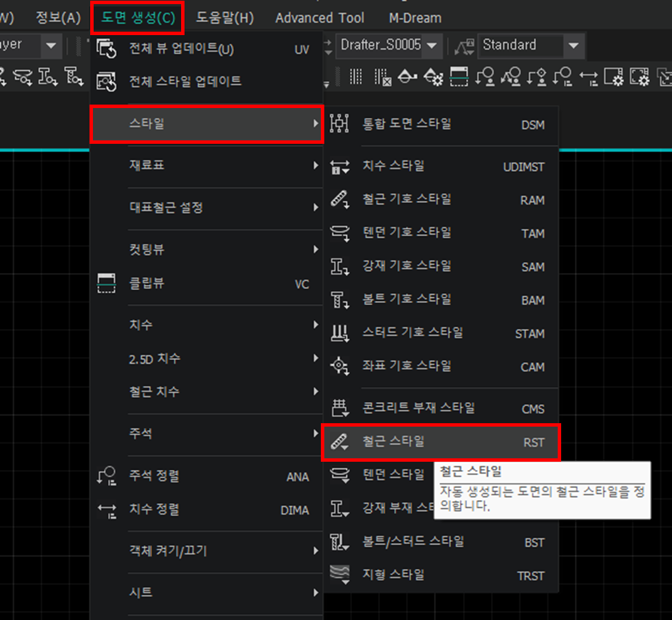672x620 pixels.
Task: Click the 좌표 기호 스타일 icon
Action: pos(339,366)
